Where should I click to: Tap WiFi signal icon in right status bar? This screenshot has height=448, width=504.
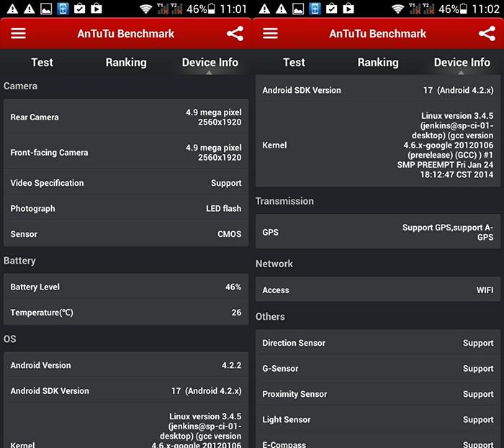398,9
